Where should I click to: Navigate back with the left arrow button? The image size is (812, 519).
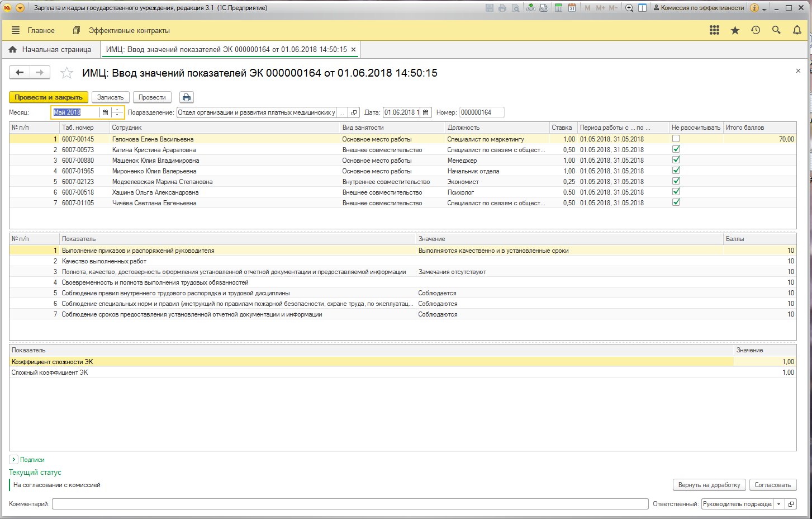click(20, 72)
